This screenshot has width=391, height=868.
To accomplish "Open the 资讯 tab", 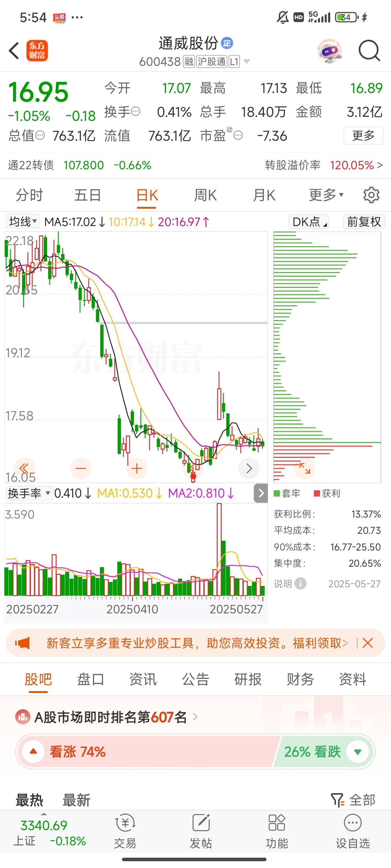I will tap(143, 679).
